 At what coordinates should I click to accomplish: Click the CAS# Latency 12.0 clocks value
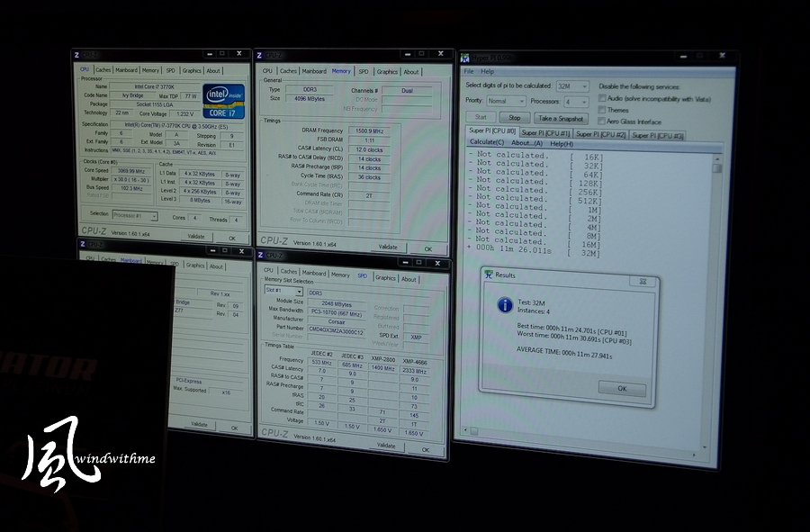point(369,149)
